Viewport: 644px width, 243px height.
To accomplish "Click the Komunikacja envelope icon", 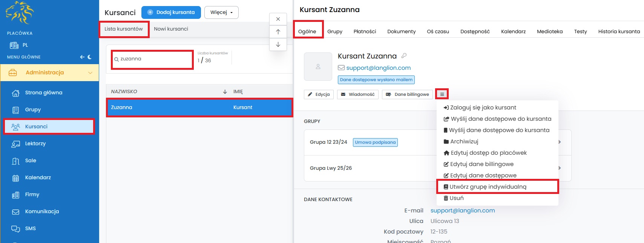I will [15, 212].
